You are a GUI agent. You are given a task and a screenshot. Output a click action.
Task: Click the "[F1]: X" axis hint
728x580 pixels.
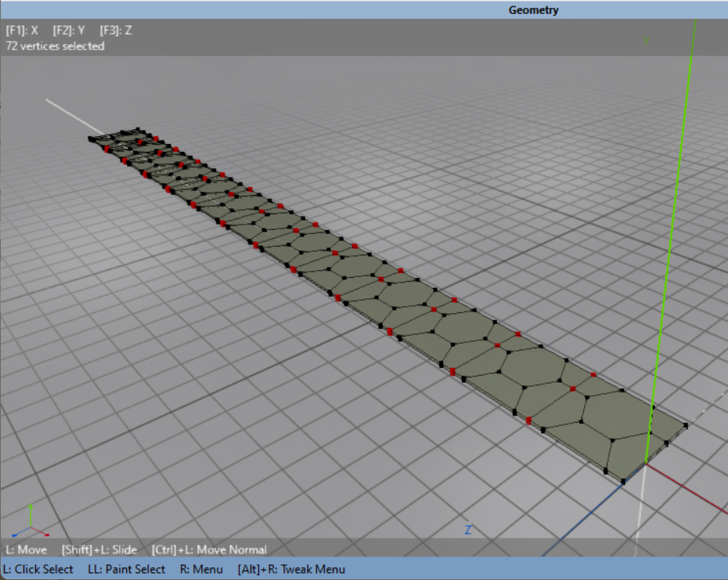coord(22,31)
